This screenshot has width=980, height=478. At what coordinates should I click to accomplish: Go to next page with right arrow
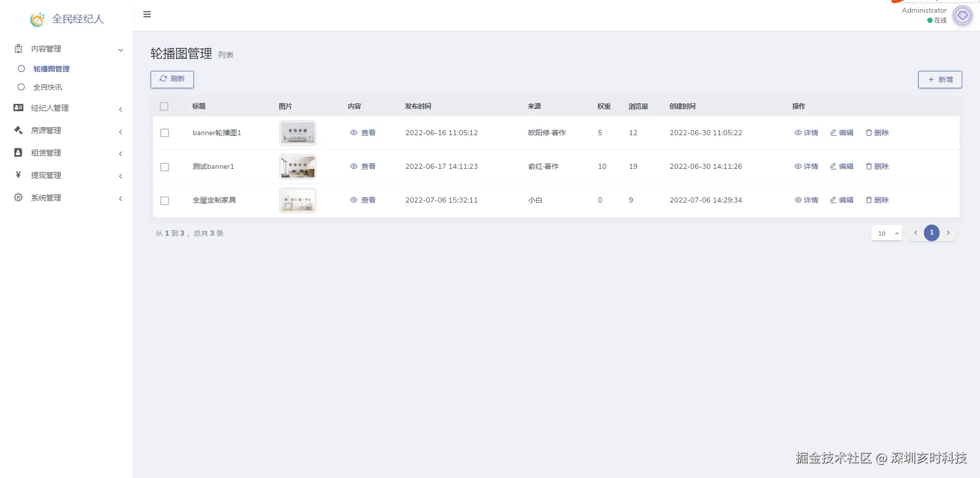click(x=948, y=233)
